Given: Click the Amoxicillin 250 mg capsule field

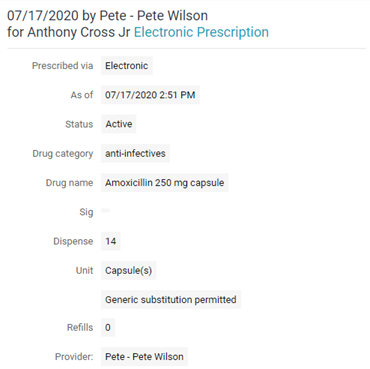Looking at the screenshot, I should click(x=165, y=183).
